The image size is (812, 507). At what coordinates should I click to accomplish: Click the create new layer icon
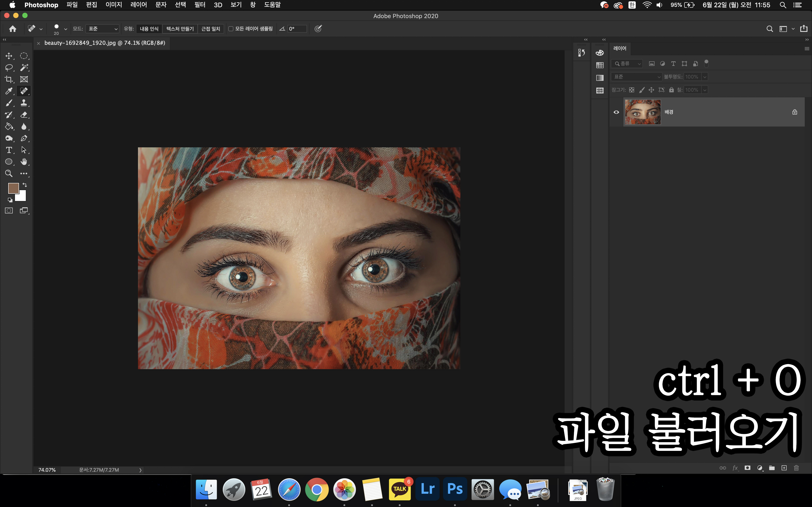(x=784, y=468)
